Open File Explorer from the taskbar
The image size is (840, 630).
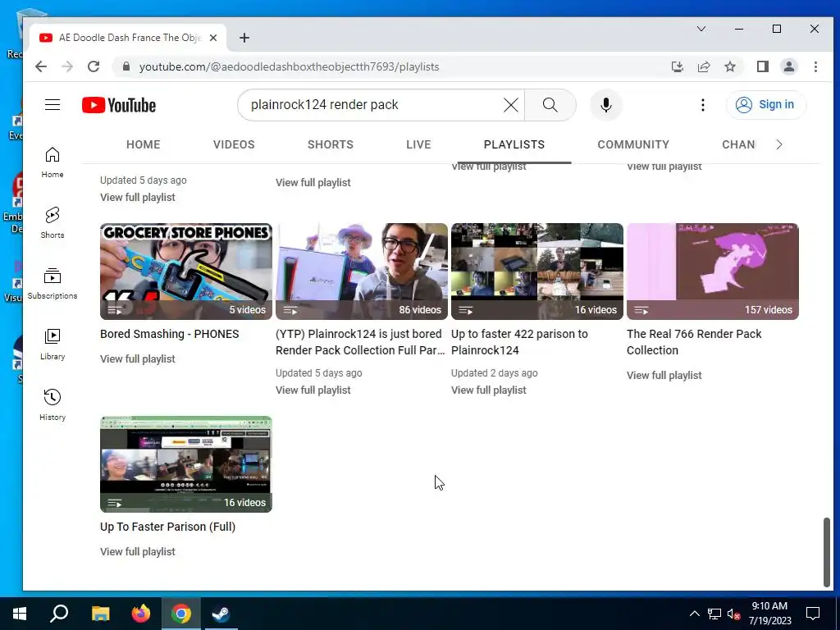pos(100,614)
